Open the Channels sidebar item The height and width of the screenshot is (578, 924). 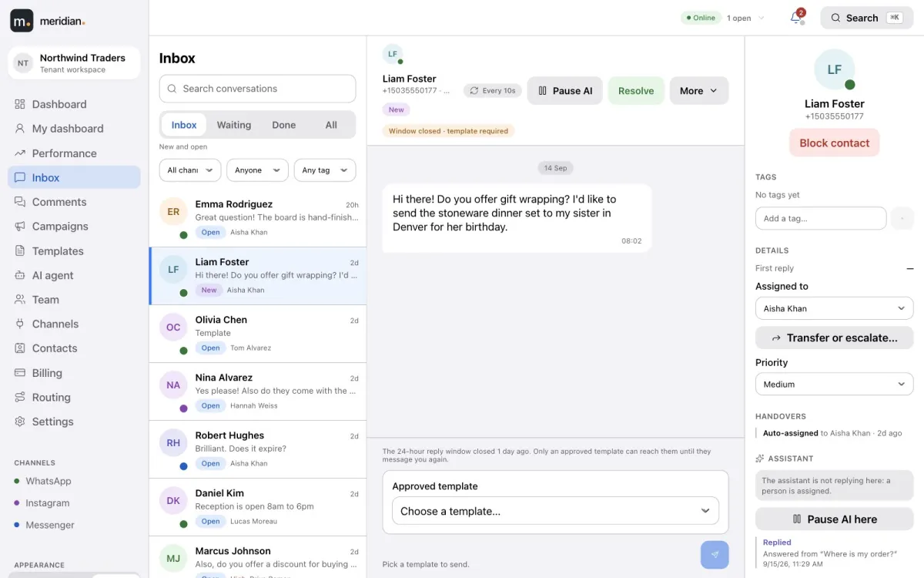point(74,324)
